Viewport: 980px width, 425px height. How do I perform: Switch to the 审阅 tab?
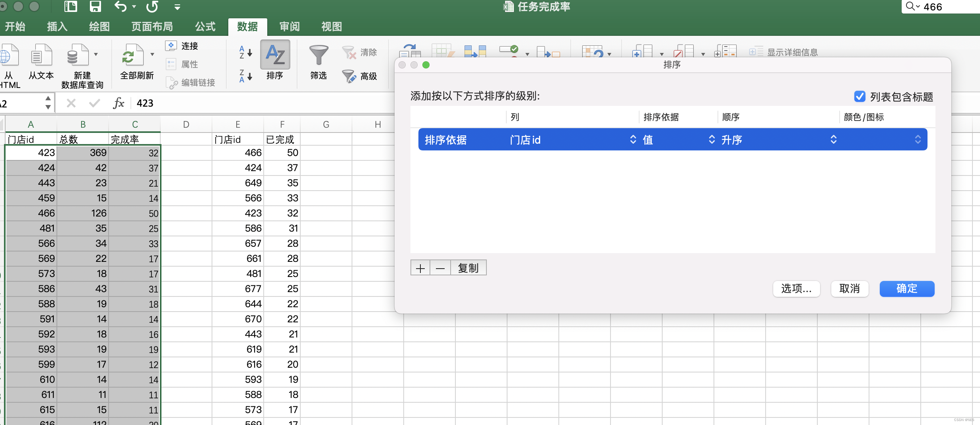pyautogui.click(x=290, y=26)
